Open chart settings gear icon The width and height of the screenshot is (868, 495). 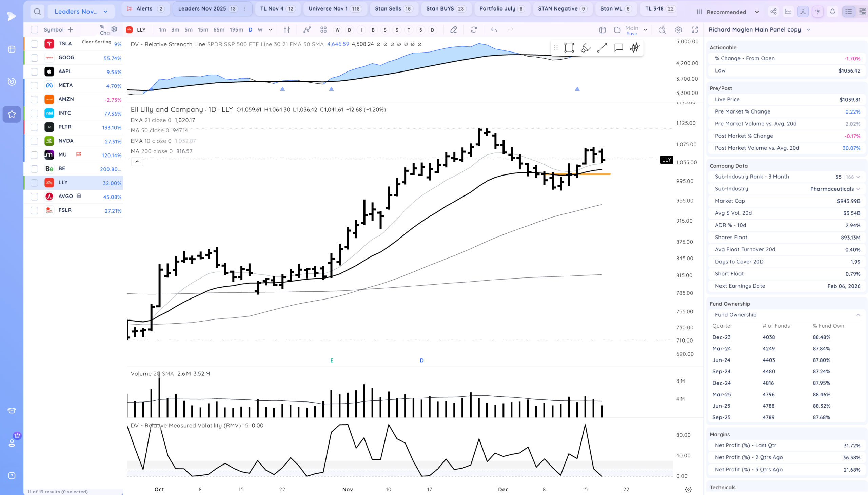pos(678,30)
